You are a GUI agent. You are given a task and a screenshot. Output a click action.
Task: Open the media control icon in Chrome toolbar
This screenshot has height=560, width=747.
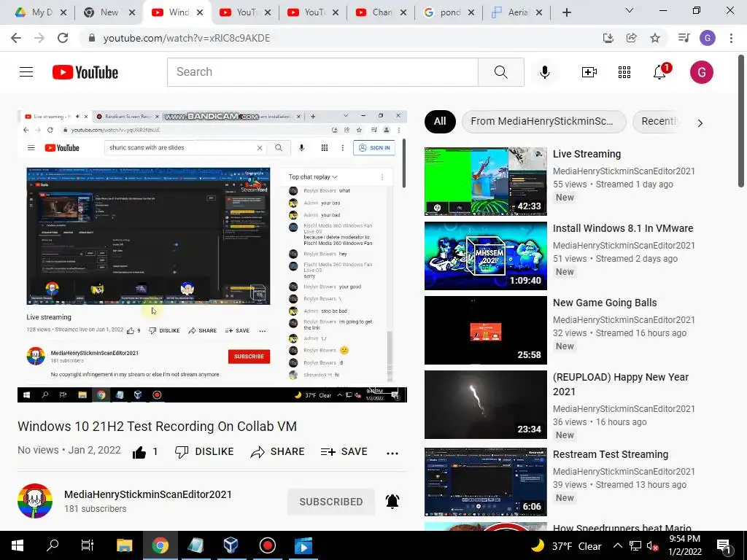[x=684, y=38]
